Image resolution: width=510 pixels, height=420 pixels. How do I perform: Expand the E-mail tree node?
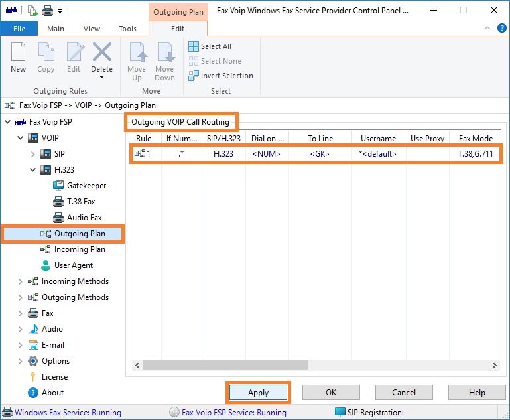[x=20, y=345]
